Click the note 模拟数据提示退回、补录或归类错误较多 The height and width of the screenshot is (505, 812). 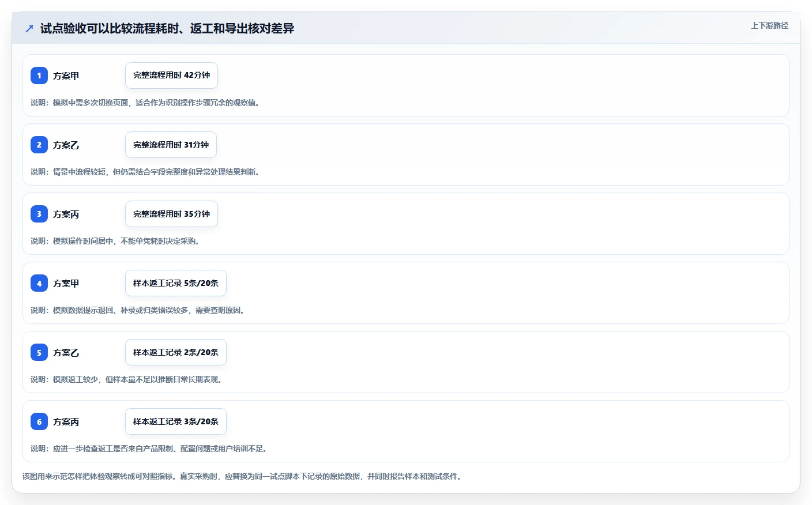tap(139, 310)
